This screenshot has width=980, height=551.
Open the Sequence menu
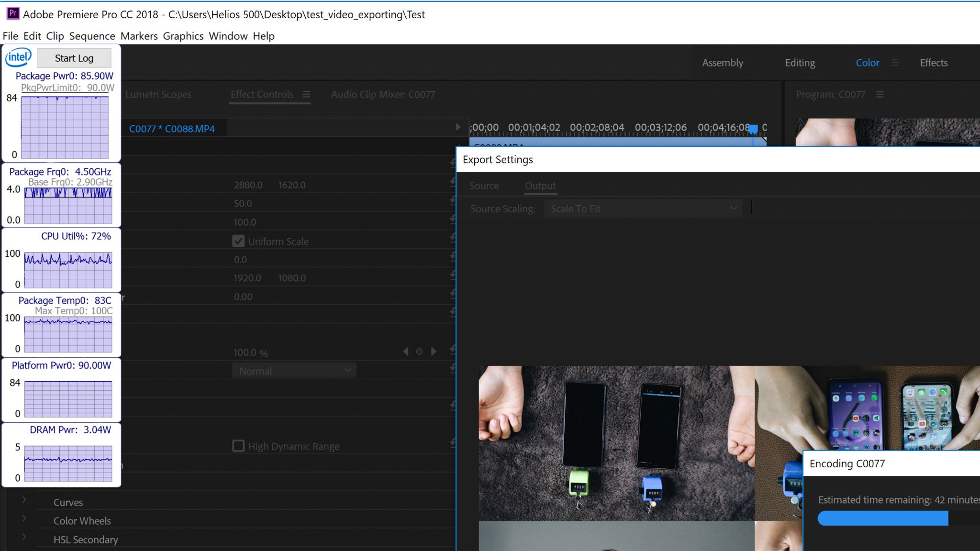click(x=92, y=36)
